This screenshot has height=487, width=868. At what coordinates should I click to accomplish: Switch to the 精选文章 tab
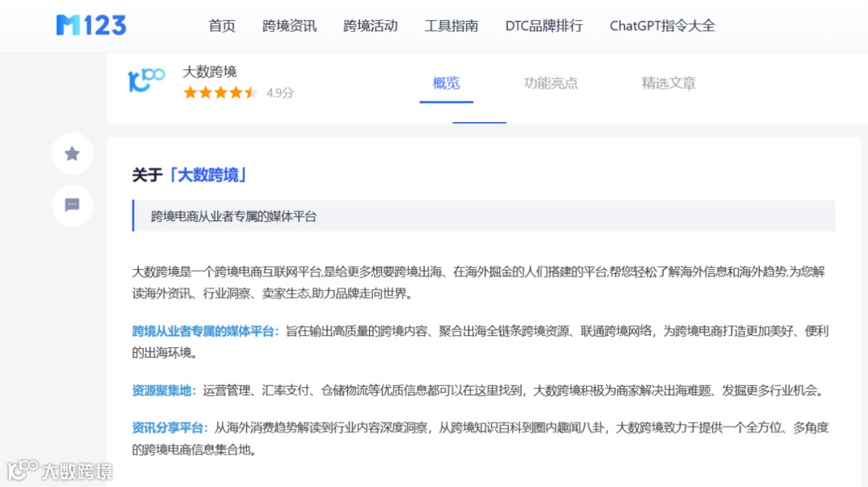(668, 83)
